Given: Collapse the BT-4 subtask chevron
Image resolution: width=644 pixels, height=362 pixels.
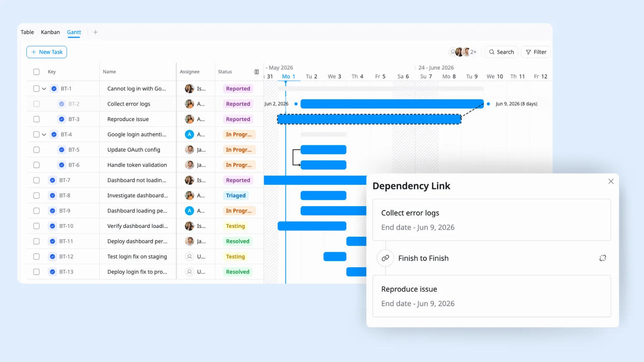Looking at the screenshot, I should pyautogui.click(x=44, y=134).
